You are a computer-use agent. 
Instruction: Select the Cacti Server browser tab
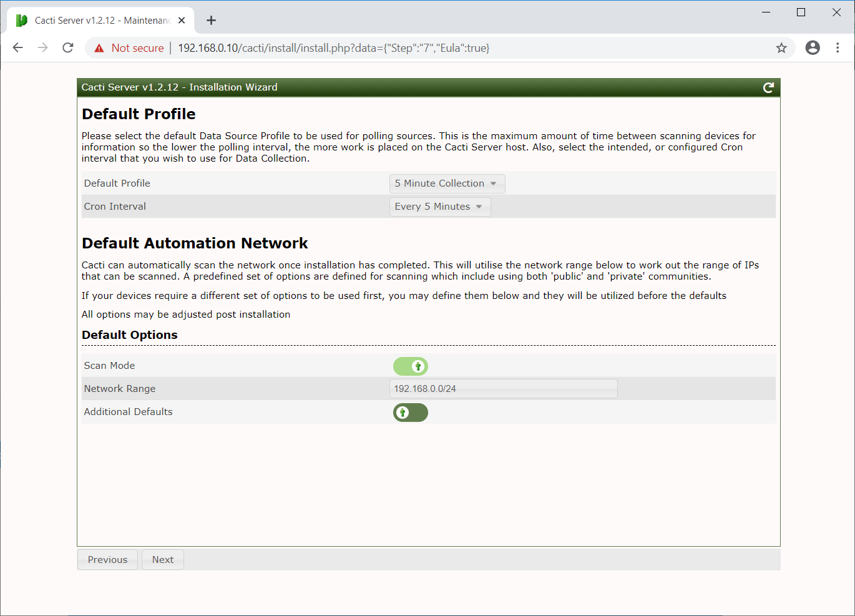[101, 20]
